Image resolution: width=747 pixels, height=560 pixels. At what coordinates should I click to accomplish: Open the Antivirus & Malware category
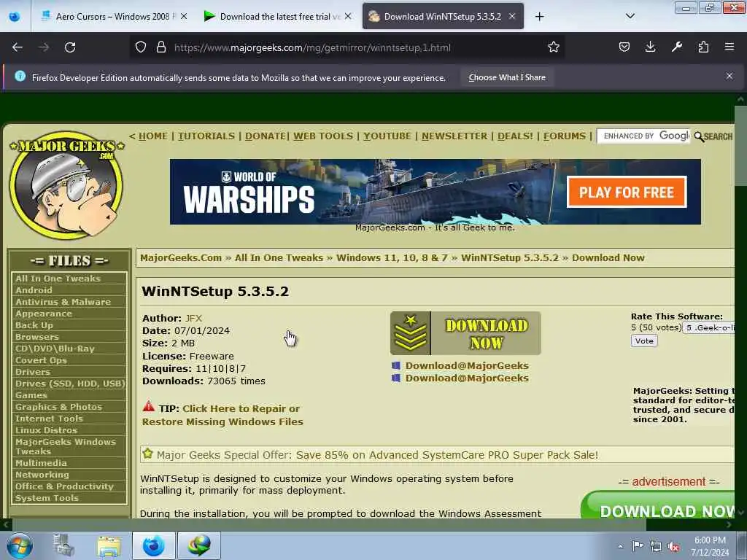click(63, 302)
